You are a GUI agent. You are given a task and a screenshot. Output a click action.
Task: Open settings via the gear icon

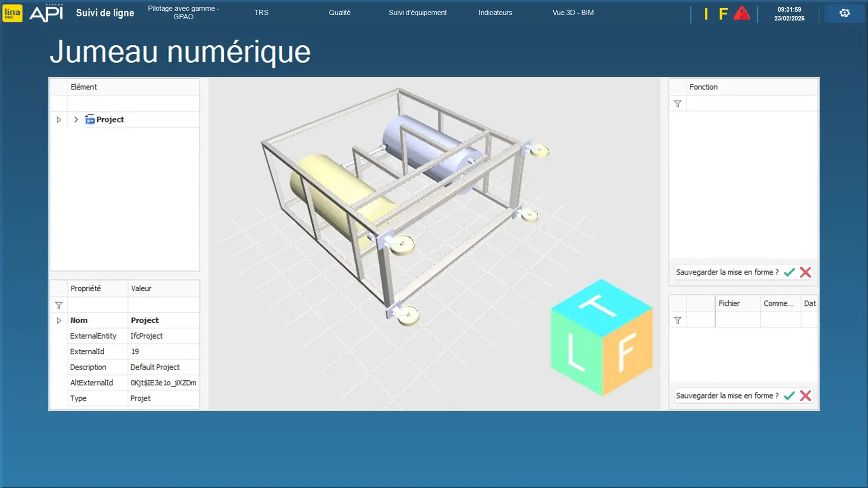coord(844,13)
